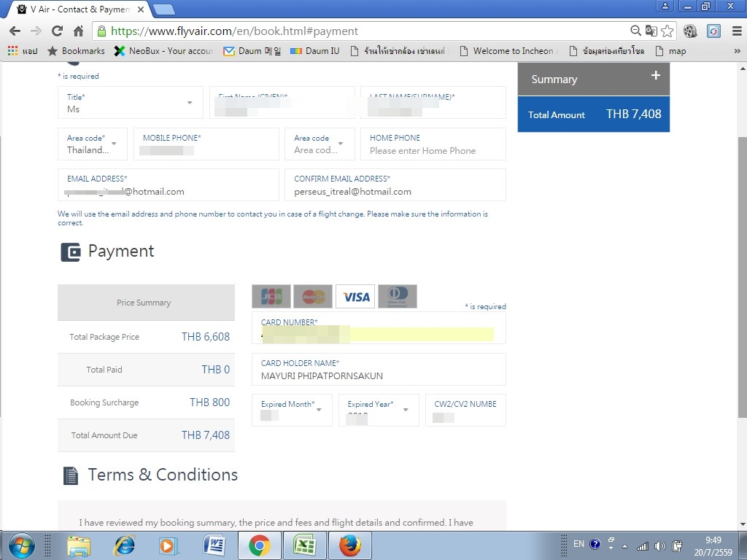Click the Card Holder Name field

tap(379, 369)
